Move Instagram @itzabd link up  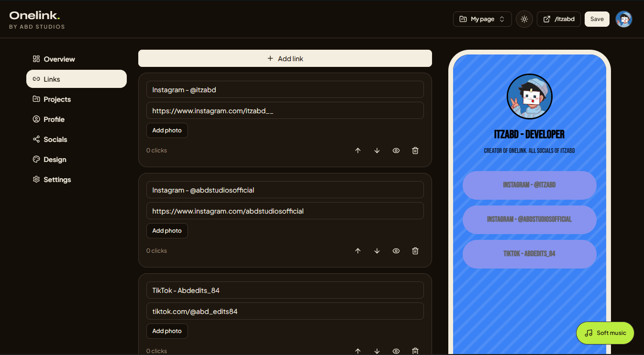click(358, 151)
